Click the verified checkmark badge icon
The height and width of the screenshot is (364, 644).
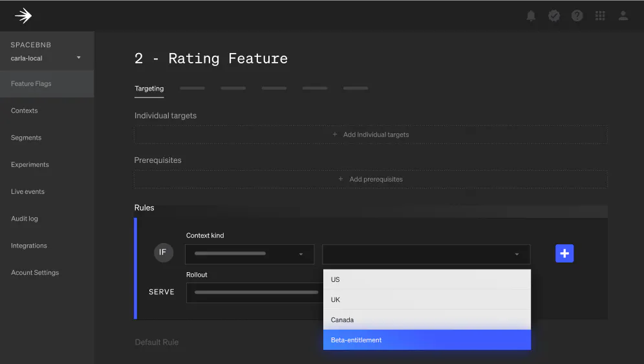[x=554, y=16]
